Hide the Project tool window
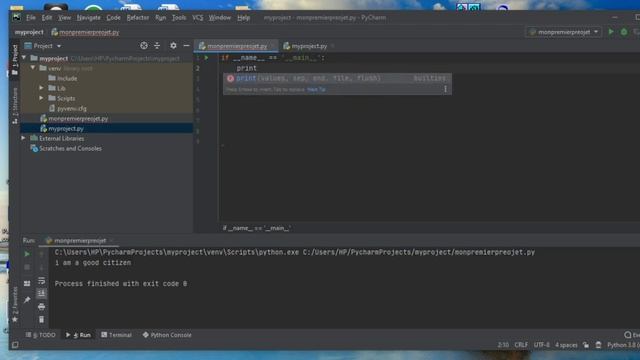The image size is (640, 360). click(x=186, y=46)
